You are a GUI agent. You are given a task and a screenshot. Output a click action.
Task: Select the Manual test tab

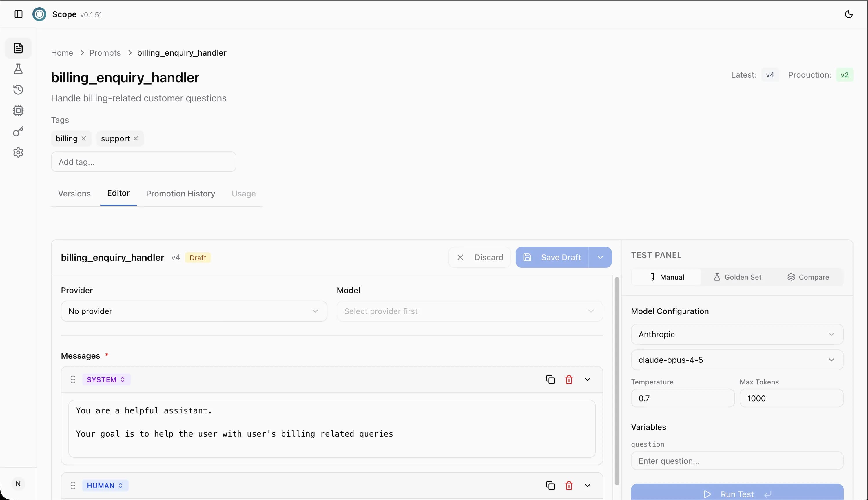[667, 277]
